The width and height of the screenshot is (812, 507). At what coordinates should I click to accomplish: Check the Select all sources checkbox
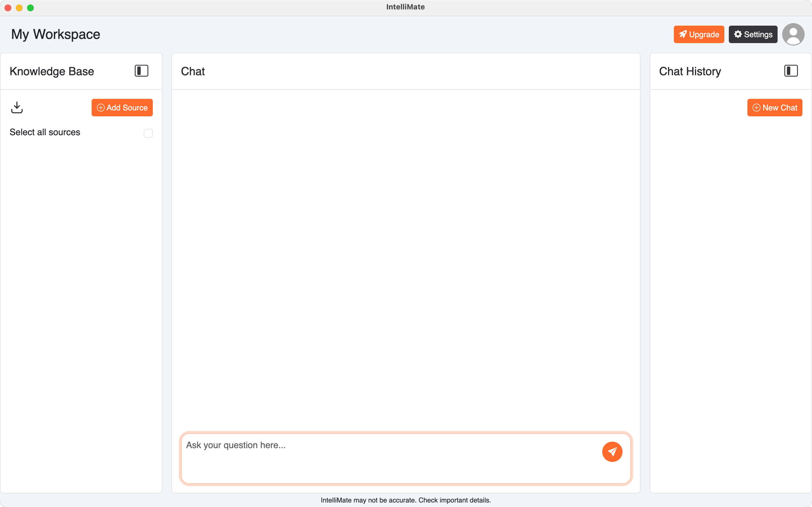coord(148,133)
